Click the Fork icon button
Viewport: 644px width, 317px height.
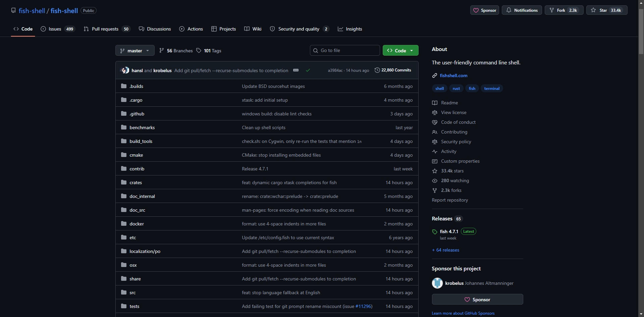551,10
